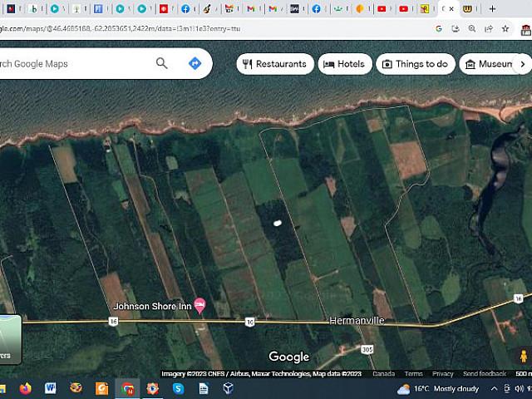Switch to the red square icon tab
532x399 pixels.
164,9
